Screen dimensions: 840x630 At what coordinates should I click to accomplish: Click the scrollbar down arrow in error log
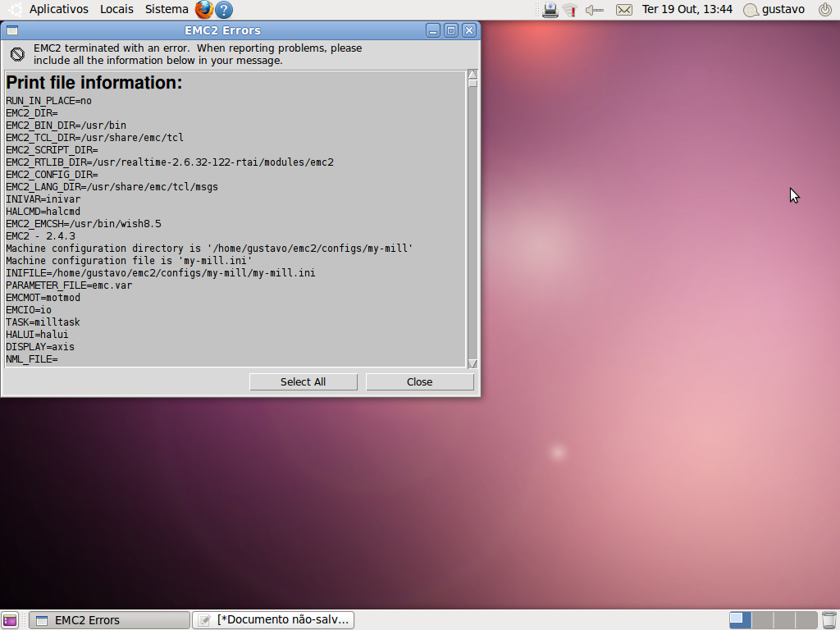[x=472, y=363]
